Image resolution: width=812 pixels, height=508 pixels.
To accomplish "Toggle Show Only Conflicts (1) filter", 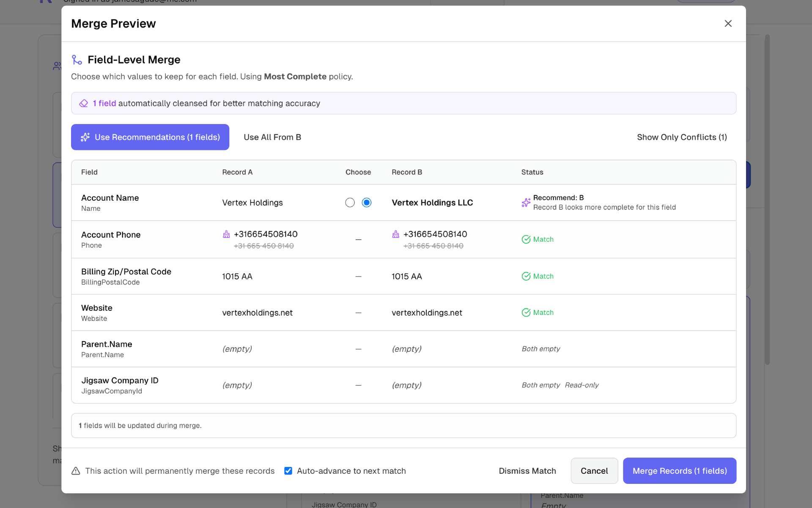I will pos(682,137).
